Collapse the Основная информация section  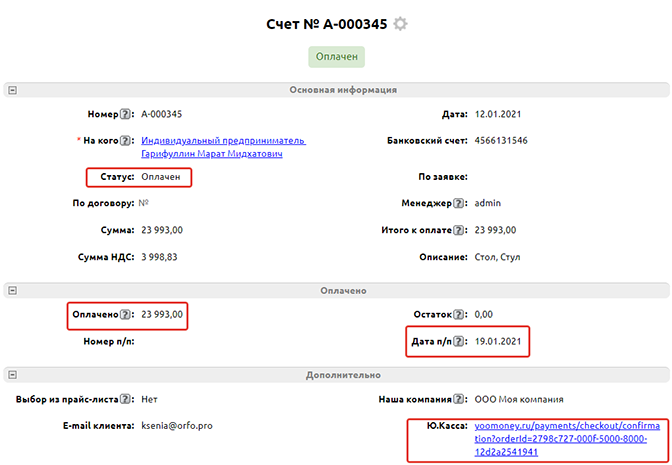click(x=12, y=90)
